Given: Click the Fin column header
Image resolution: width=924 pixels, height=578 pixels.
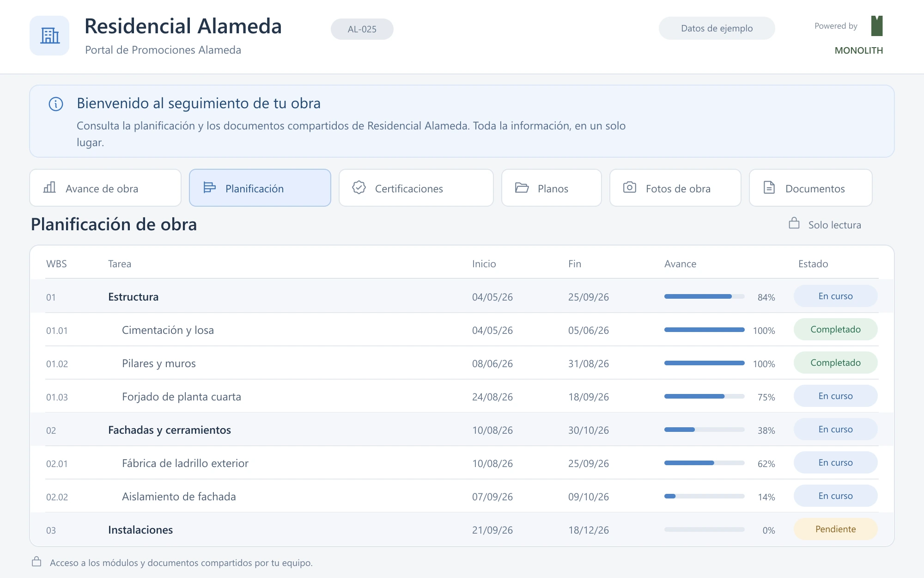Looking at the screenshot, I should (x=575, y=264).
